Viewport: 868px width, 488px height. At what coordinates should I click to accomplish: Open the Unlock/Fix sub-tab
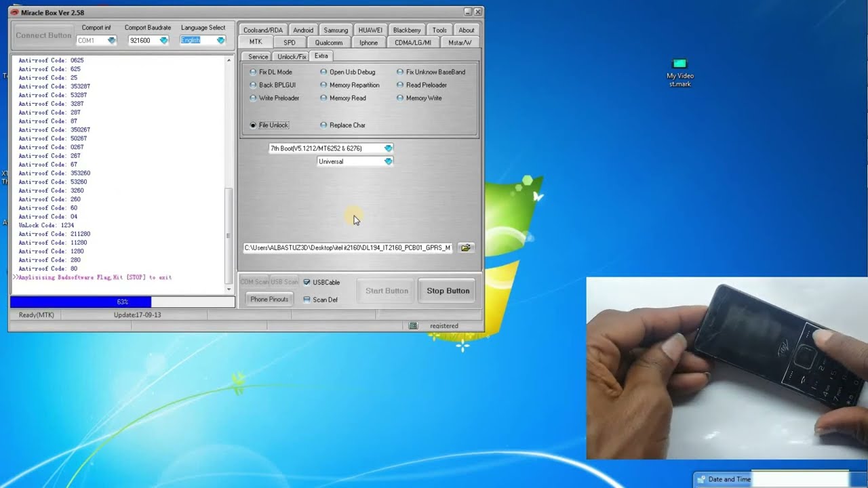292,56
